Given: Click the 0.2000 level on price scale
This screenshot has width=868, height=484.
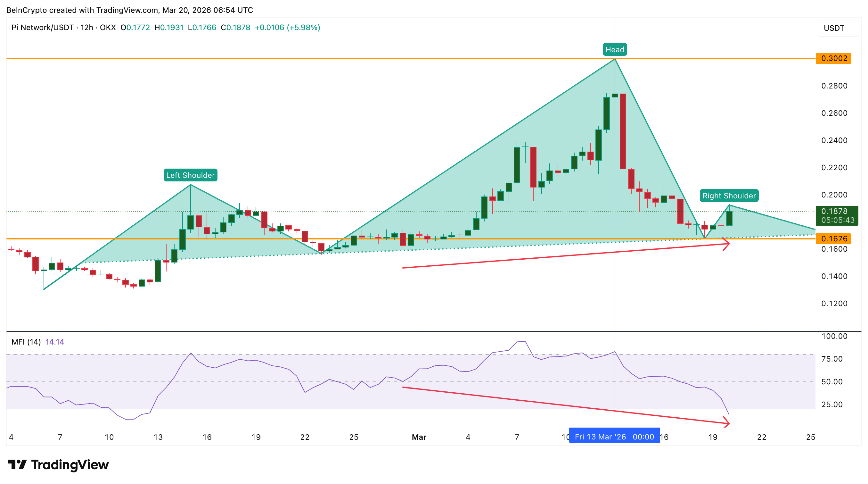Looking at the screenshot, I should pyautogui.click(x=834, y=195).
